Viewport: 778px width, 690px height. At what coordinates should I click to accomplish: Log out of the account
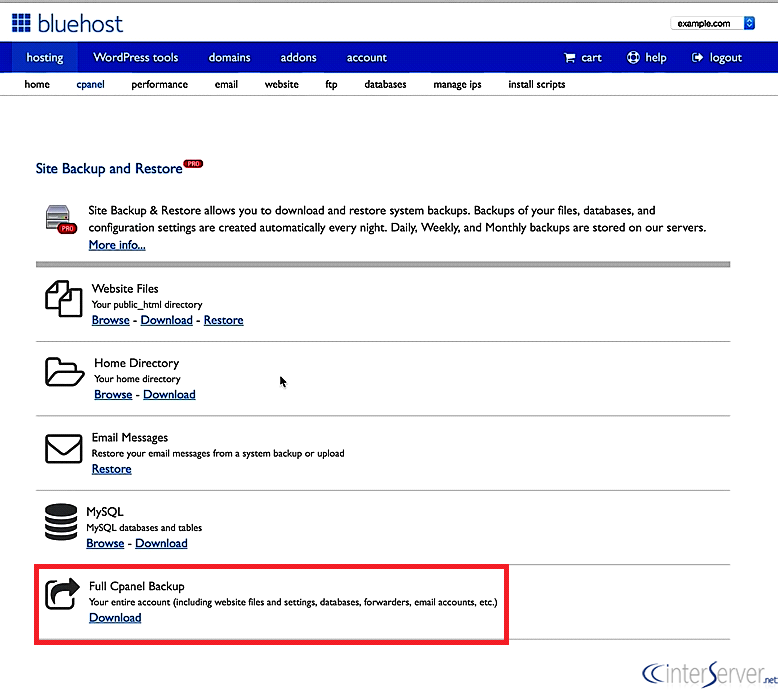(716, 57)
